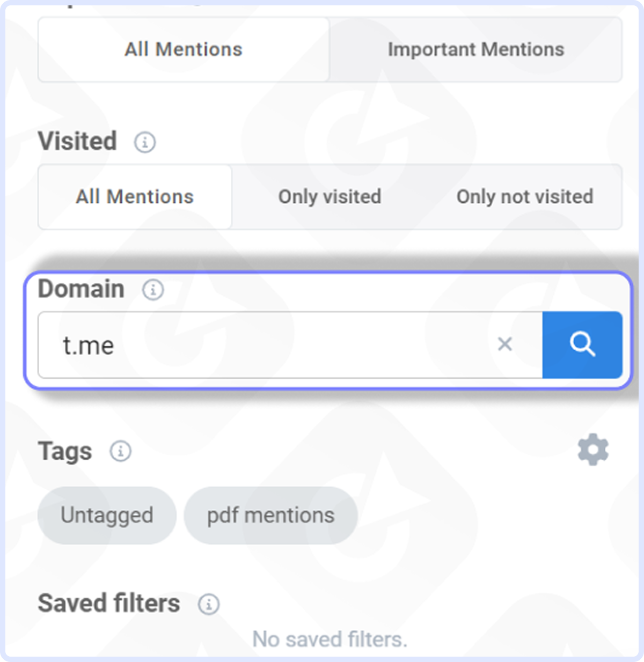This screenshot has height=662, width=644.
Task: Click the Domain section heading
Action: tap(80, 289)
